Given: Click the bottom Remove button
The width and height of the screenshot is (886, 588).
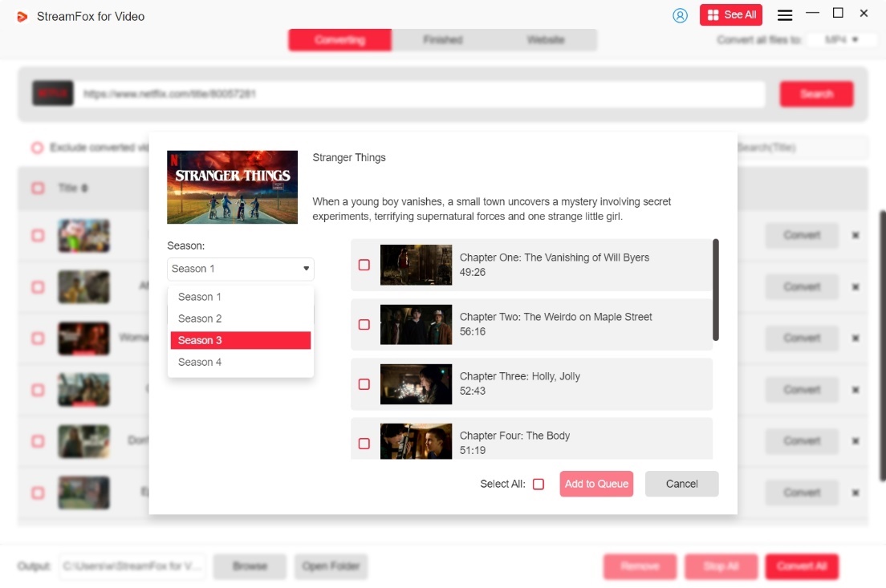Looking at the screenshot, I should pyautogui.click(x=640, y=566).
